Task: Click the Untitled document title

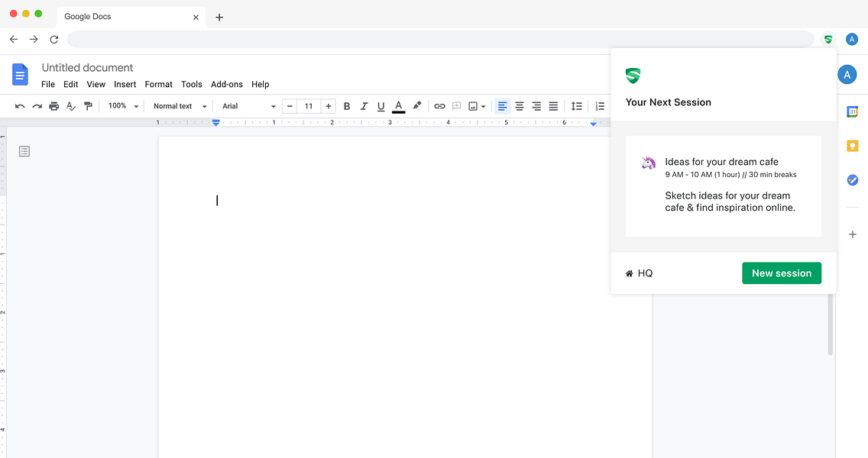Action: tap(87, 67)
